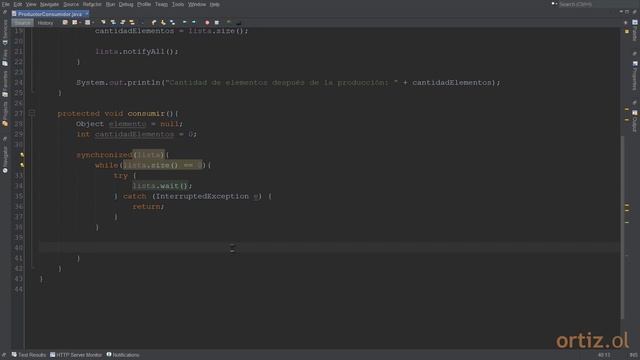Open the Debug menu

[x=126, y=4]
